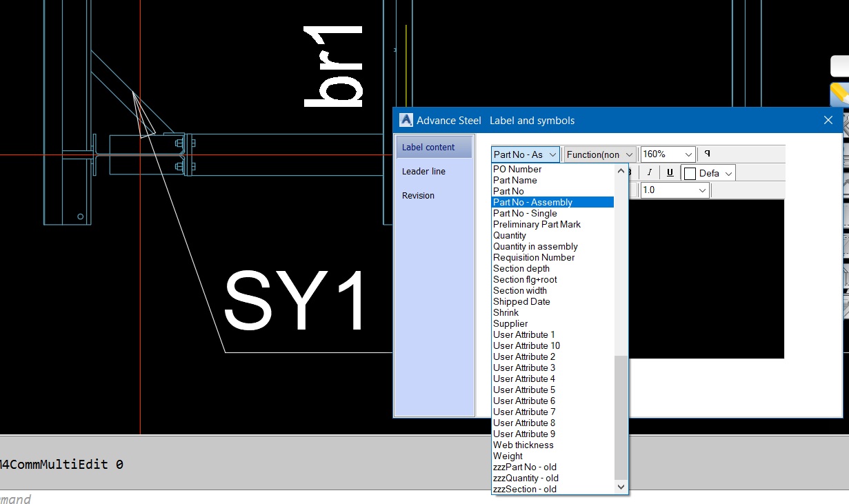Toggle bold text formatting
This screenshot has width=849, height=504.
click(630, 172)
